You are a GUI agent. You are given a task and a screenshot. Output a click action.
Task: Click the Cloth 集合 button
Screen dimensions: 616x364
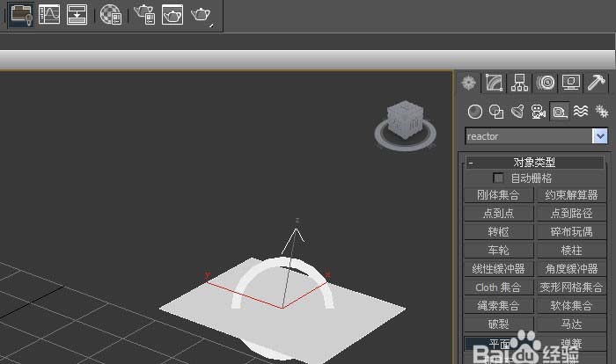pos(499,288)
